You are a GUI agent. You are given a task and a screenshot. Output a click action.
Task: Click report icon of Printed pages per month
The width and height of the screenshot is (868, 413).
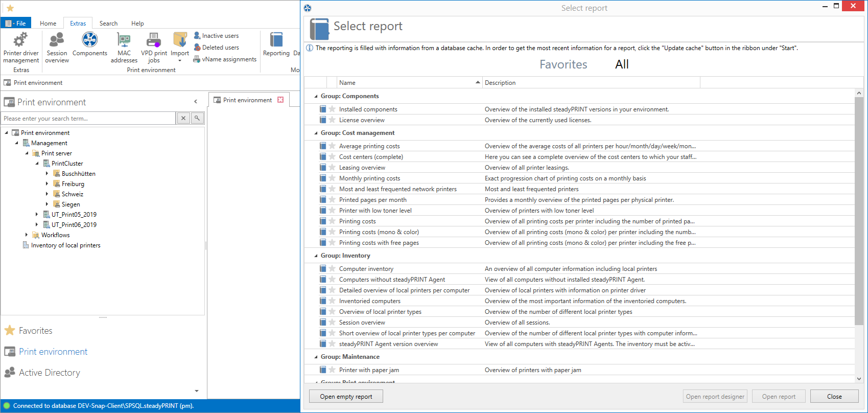click(x=323, y=199)
